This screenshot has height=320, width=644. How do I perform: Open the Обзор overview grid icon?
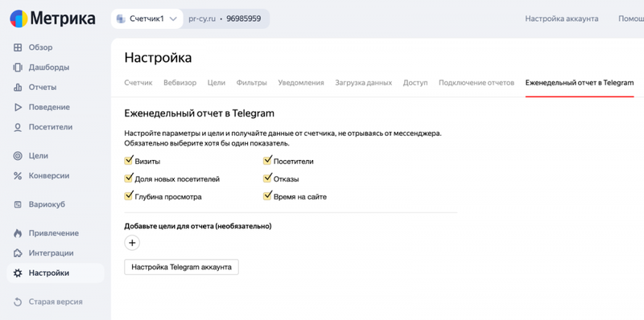[x=18, y=47]
